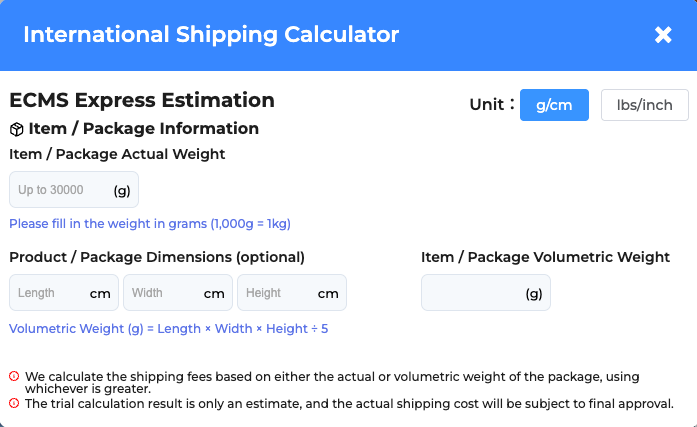This screenshot has width=697, height=427.
Task: Focus the Length dimension field
Action: click(x=48, y=293)
